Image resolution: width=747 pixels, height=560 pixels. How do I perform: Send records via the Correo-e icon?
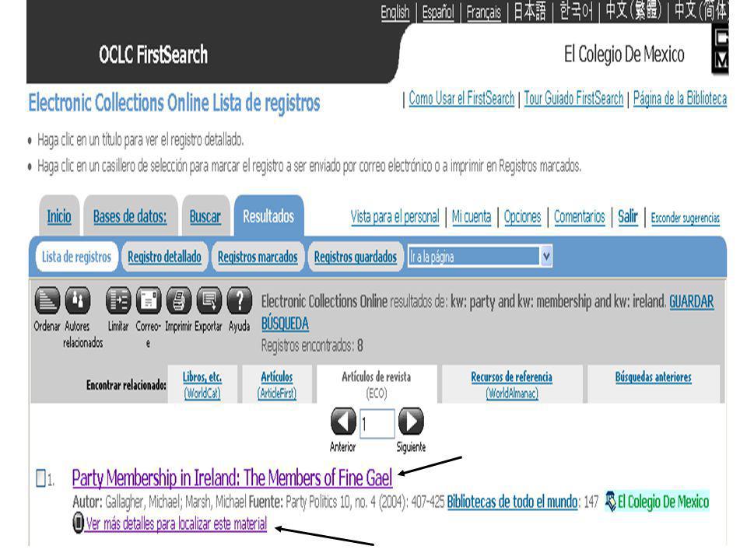(x=149, y=300)
